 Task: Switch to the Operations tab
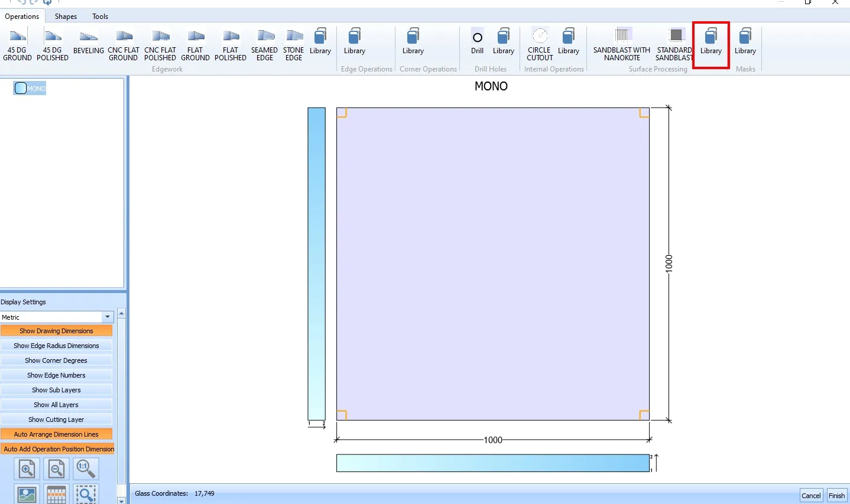coord(22,17)
